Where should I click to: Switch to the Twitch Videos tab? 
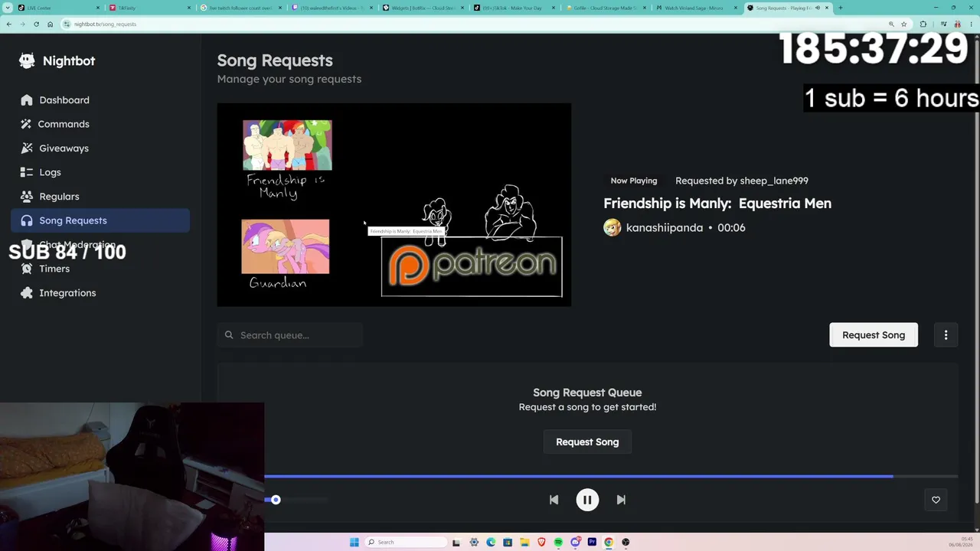[332, 8]
